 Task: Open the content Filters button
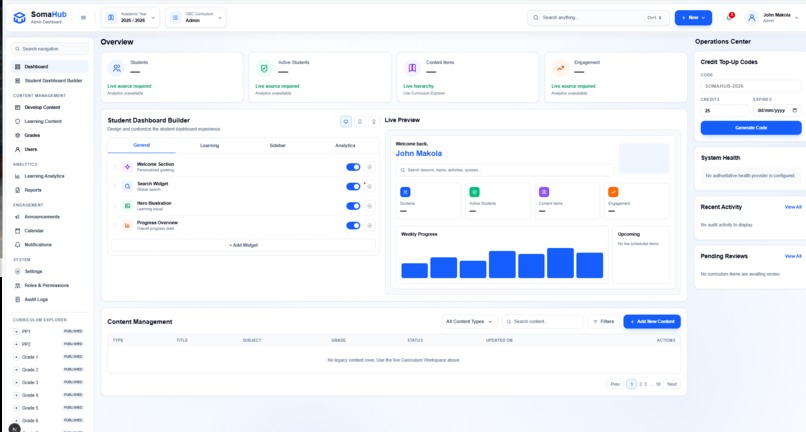[603, 322]
